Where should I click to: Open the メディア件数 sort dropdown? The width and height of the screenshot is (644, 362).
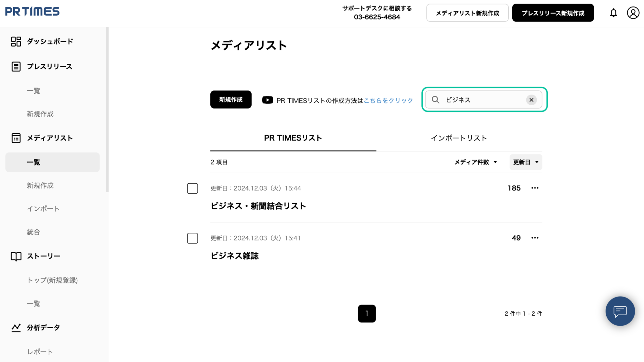pos(476,162)
